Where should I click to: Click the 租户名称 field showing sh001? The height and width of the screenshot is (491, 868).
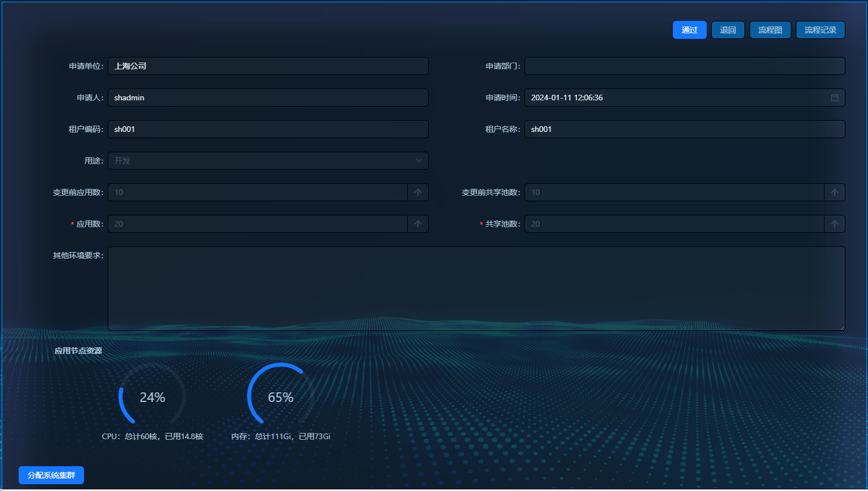[685, 129]
